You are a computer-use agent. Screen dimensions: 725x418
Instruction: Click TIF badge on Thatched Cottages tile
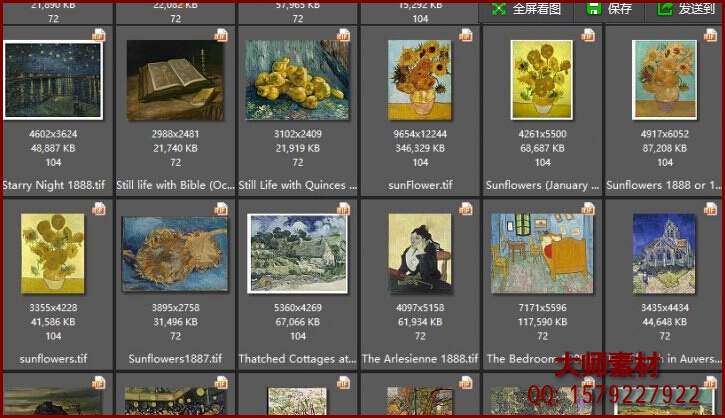tap(343, 209)
